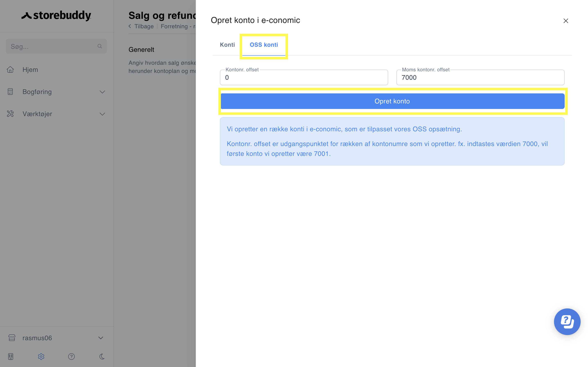Expand the Værktøjer chevron
The height and width of the screenshot is (367, 588).
coord(102,114)
